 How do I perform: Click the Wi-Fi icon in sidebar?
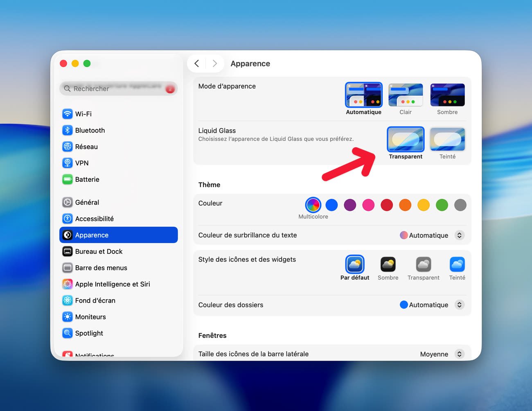[x=68, y=114]
